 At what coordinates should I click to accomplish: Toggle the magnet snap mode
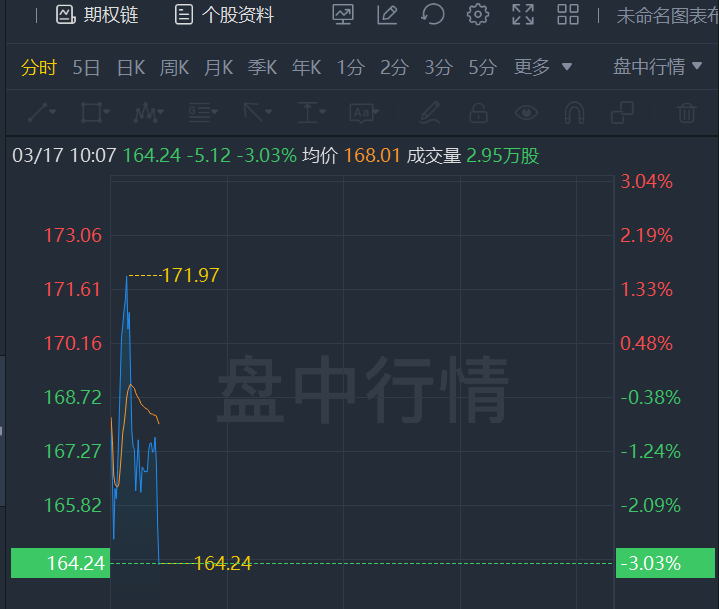pyautogui.click(x=574, y=113)
